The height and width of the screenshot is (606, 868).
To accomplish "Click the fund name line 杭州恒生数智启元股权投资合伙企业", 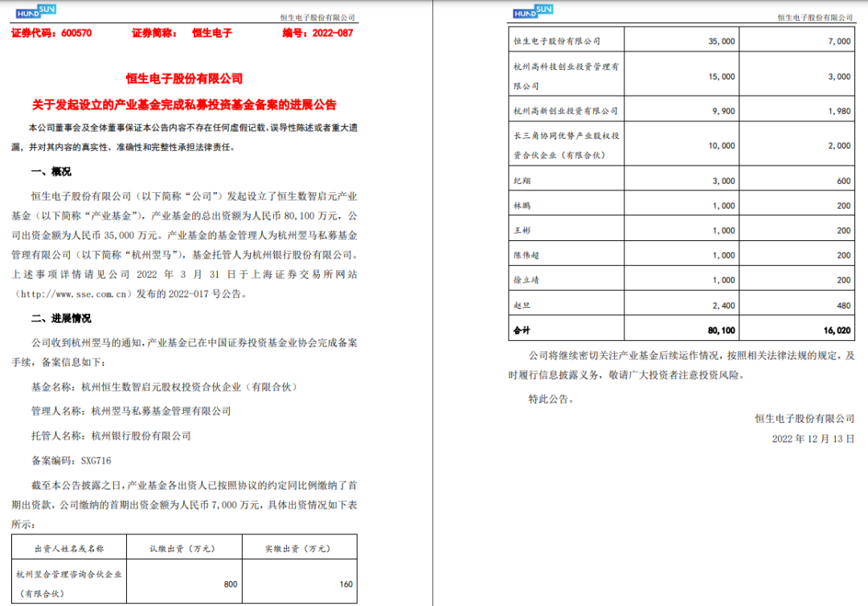I will 165,387.
